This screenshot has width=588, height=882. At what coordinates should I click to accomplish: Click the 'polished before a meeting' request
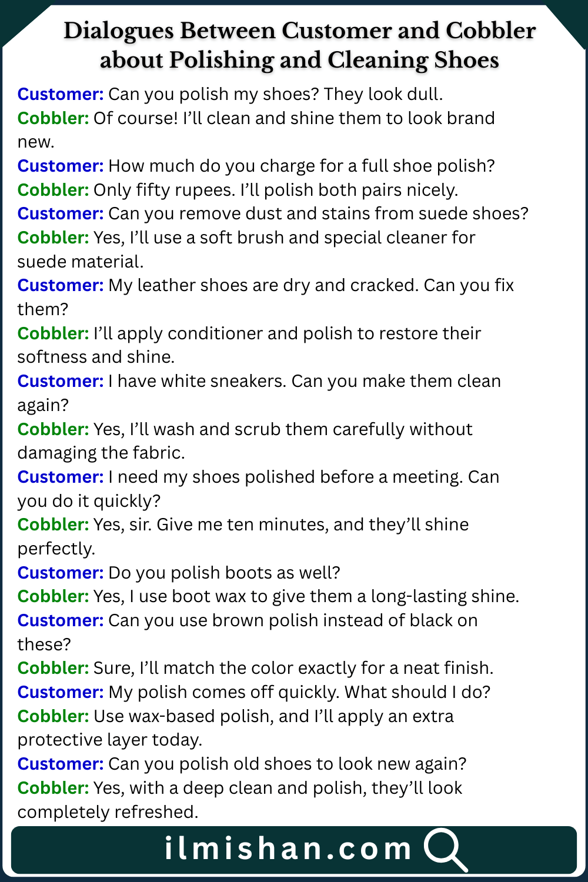pos(303,477)
